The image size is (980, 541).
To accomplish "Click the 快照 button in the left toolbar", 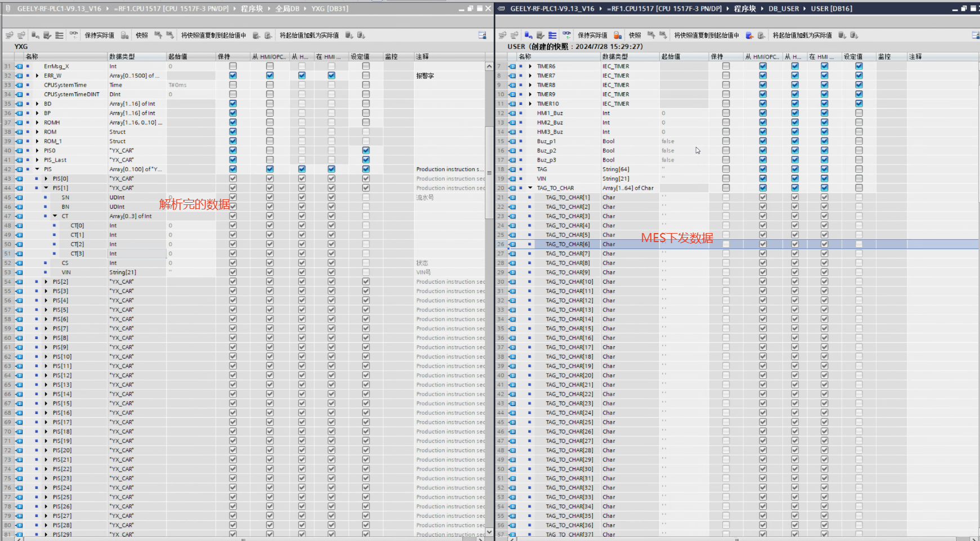I will click(142, 35).
